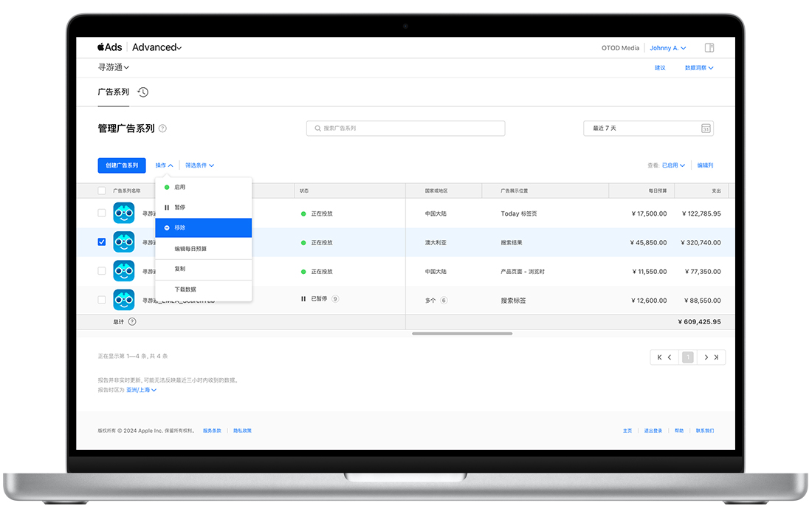Open the Advanced product switcher dropdown
Viewport: 812px width, 517px height.
click(157, 47)
